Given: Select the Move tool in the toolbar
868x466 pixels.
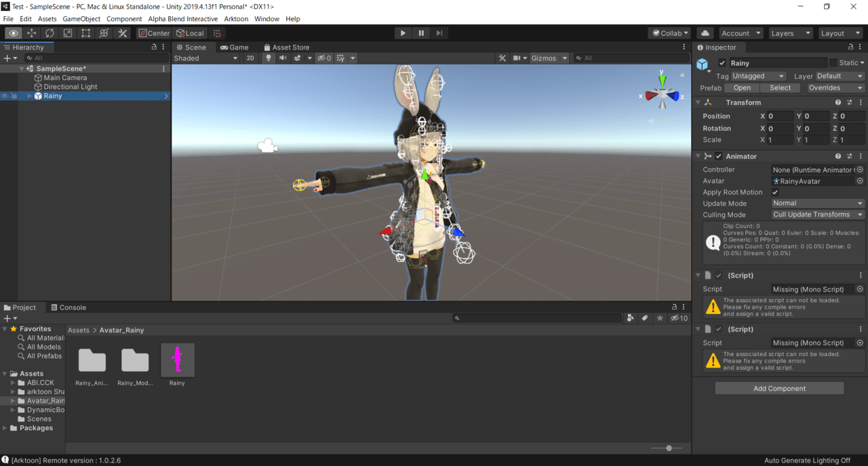Looking at the screenshot, I should tap(32, 33).
